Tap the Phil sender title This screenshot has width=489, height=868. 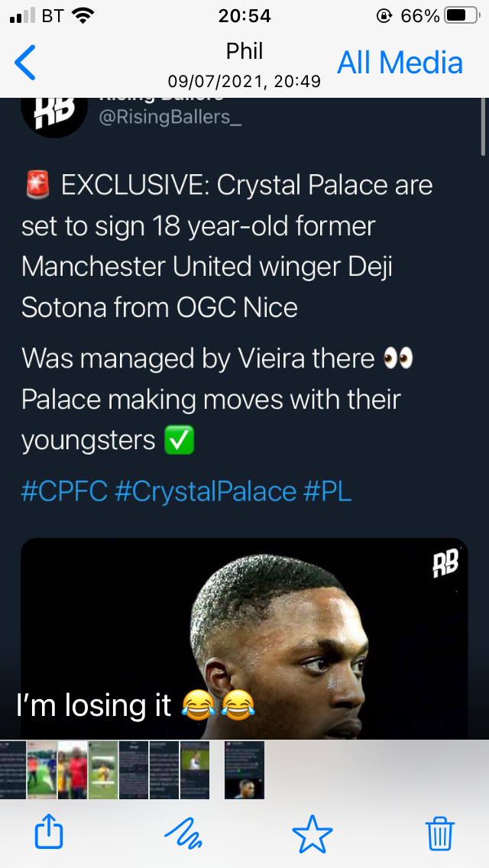(244, 51)
